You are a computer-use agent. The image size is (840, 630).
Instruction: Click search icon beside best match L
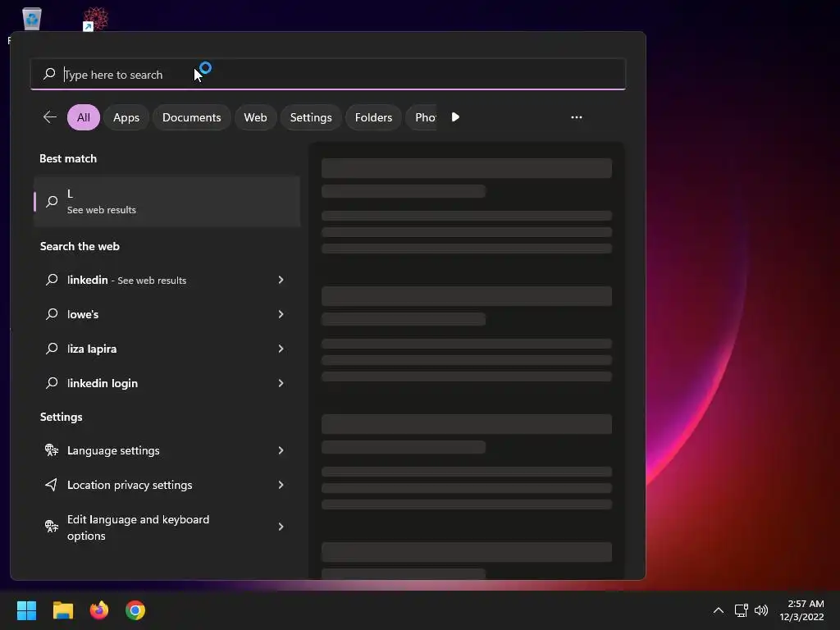pyautogui.click(x=52, y=202)
